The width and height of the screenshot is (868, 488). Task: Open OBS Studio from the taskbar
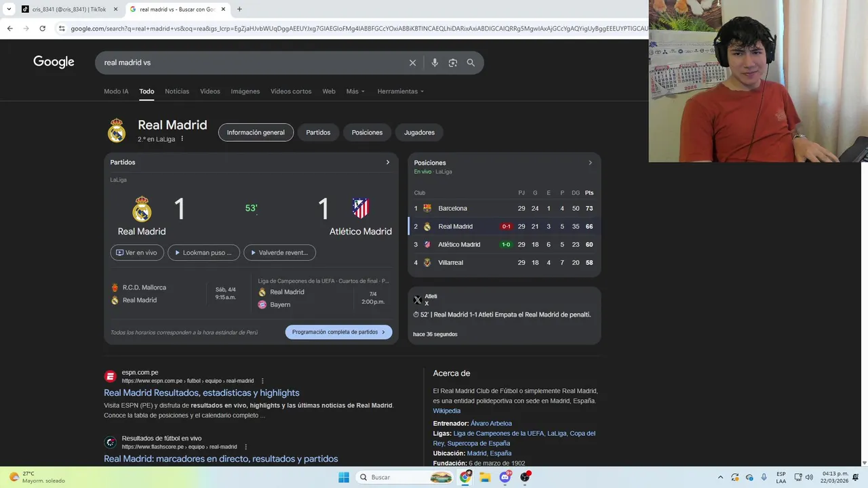tap(525, 477)
